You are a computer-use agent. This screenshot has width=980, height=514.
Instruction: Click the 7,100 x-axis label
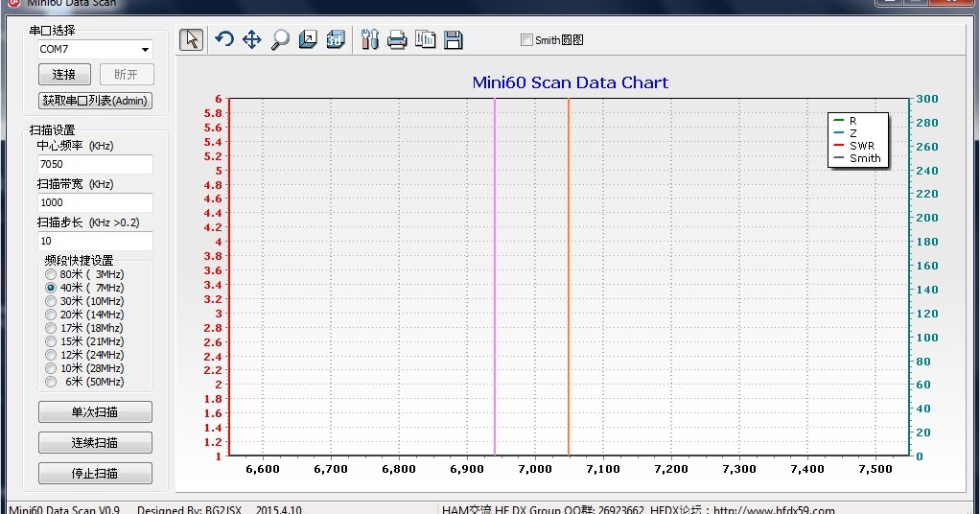tap(603, 469)
